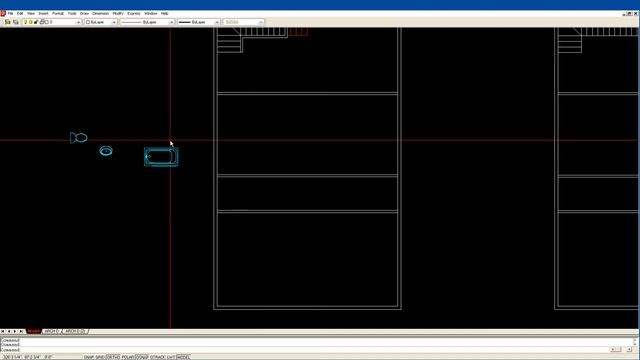Expand the layer control dropdown

coord(78,22)
